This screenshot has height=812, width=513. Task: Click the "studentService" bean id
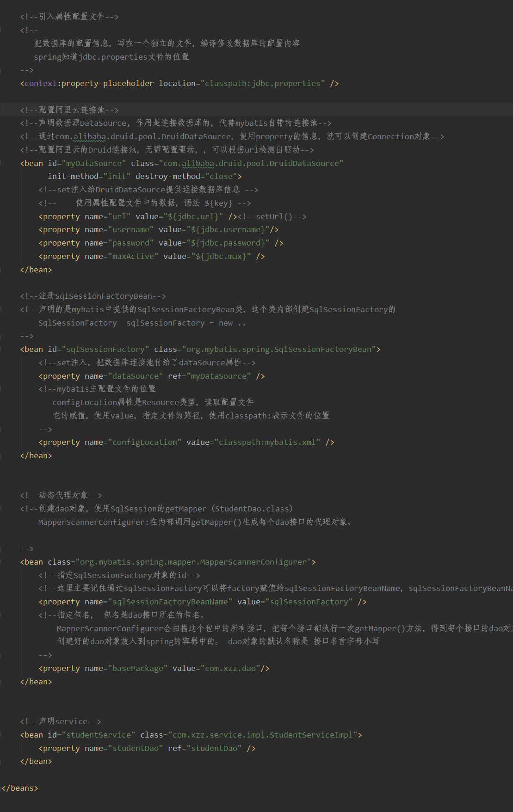[x=98, y=735]
